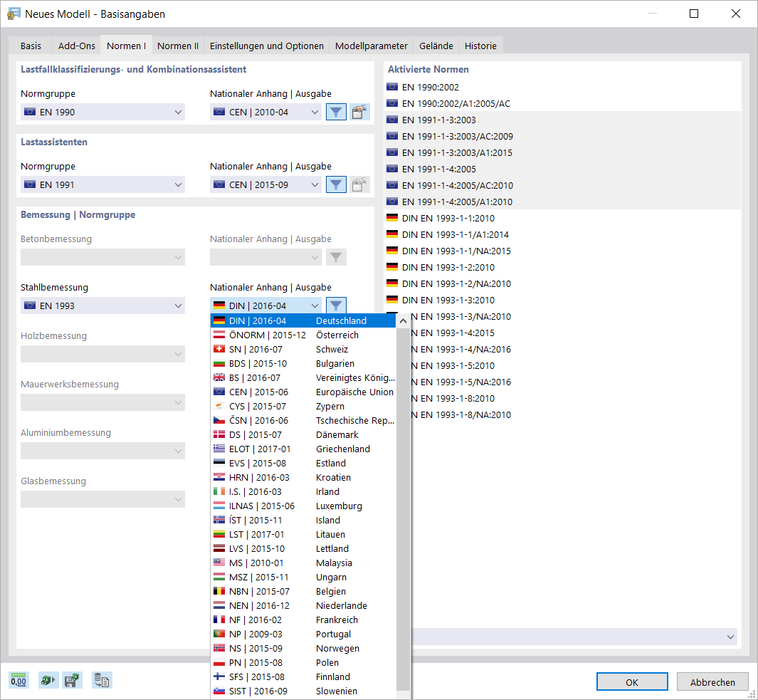Click the settings icon beside CEN | 2015-09 filter
Screen dimensions: 758x700
pyautogui.click(x=359, y=185)
